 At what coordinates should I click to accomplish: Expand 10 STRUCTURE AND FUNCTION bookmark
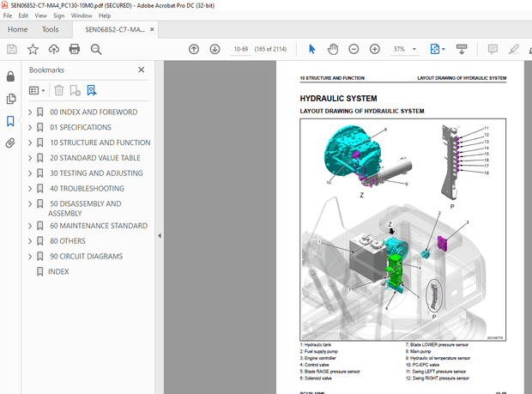pos(30,142)
